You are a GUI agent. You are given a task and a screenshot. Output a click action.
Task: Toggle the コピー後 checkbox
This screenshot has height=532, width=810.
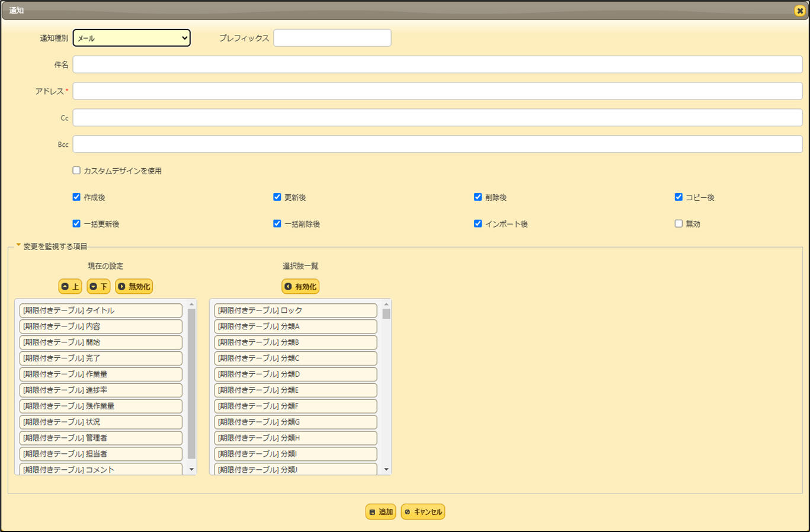coord(678,197)
